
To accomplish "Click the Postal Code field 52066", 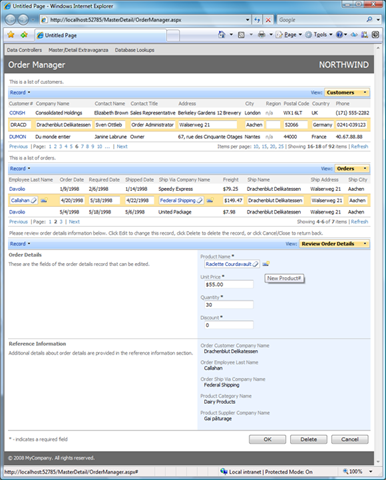I will click(x=296, y=125).
